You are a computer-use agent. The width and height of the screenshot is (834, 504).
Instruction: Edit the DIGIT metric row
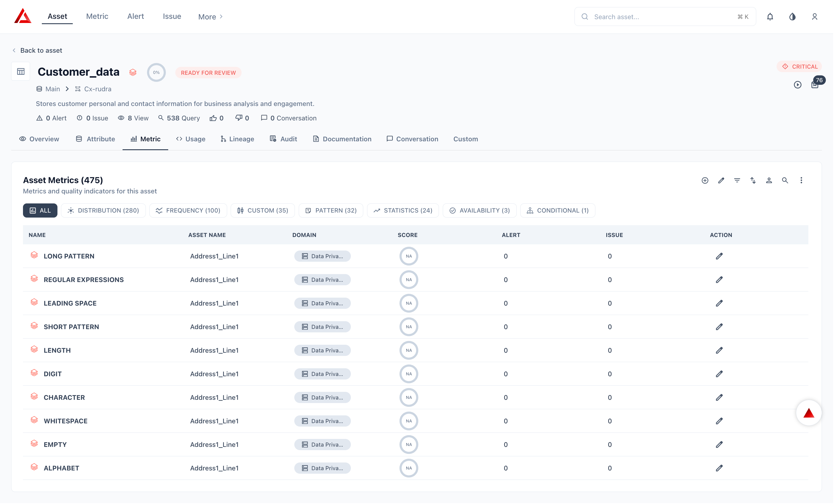click(x=720, y=374)
